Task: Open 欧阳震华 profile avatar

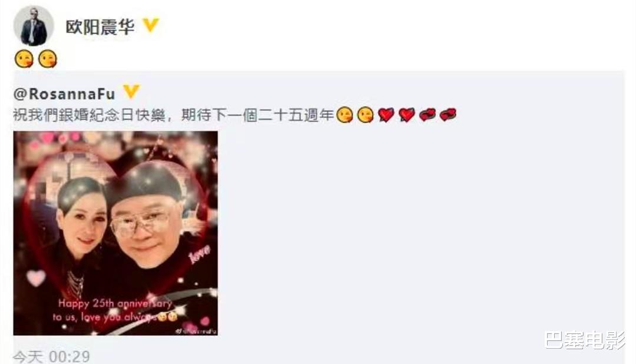Action: [x=33, y=27]
